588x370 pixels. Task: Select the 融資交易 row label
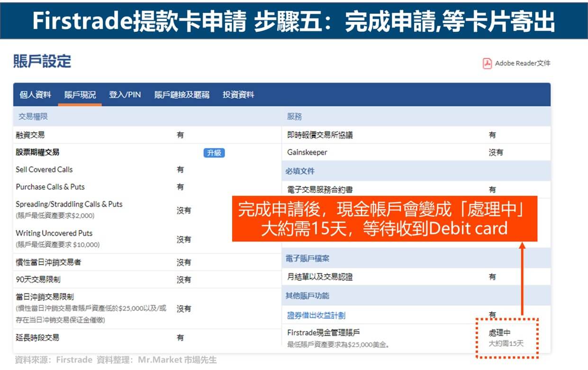click(x=30, y=135)
